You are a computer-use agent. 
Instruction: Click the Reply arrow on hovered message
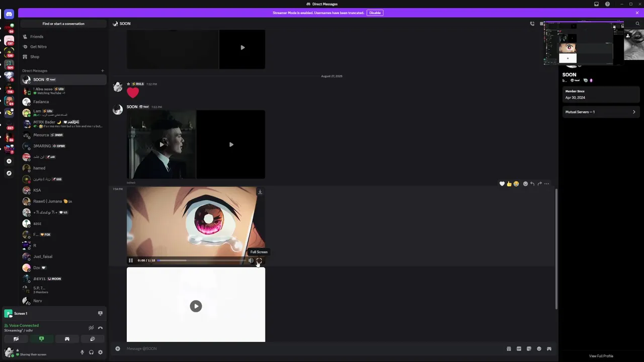click(x=532, y=184)
